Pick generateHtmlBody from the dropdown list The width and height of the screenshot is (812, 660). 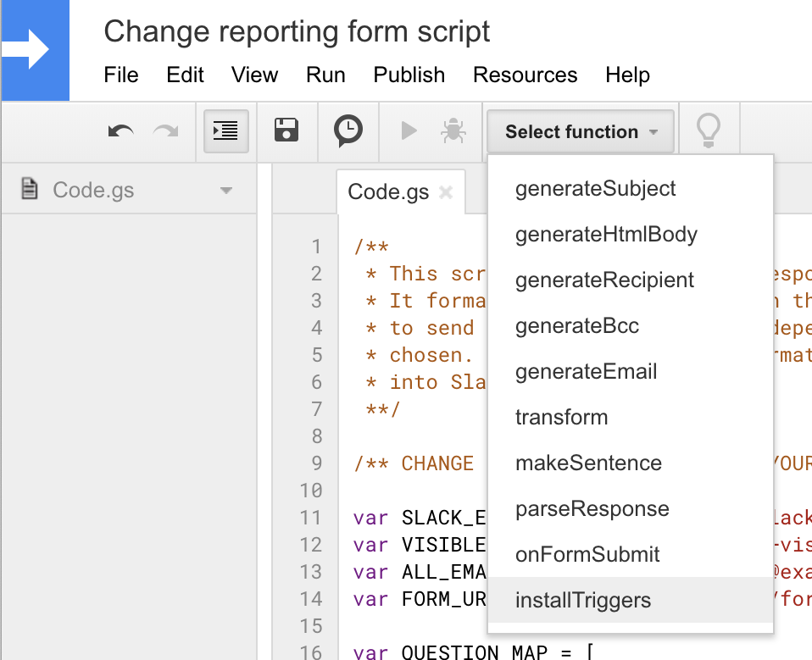606,234
